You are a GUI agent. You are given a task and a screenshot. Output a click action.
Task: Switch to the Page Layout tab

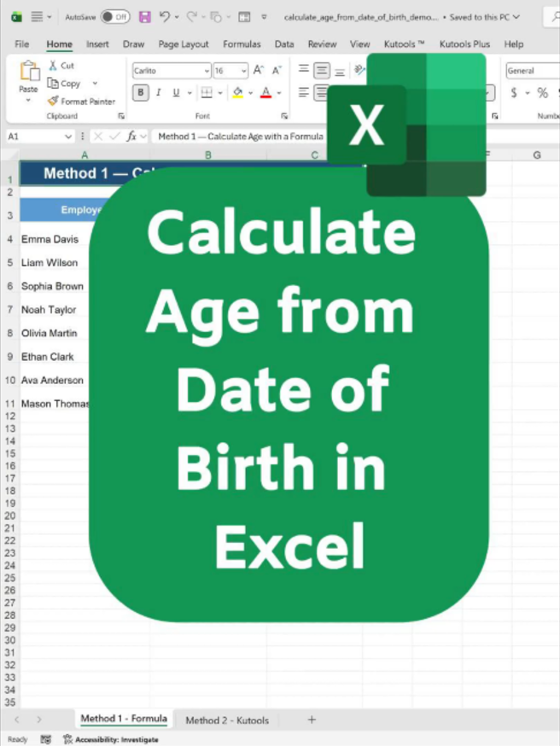click(x=184, y=44)
